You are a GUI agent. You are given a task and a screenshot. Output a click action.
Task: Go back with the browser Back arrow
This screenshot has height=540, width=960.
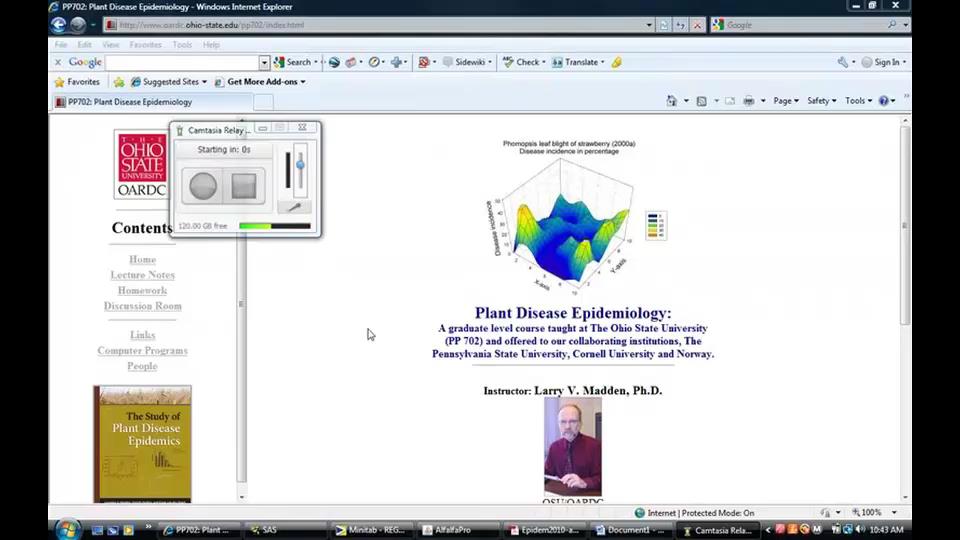click(x=58, y=24)
